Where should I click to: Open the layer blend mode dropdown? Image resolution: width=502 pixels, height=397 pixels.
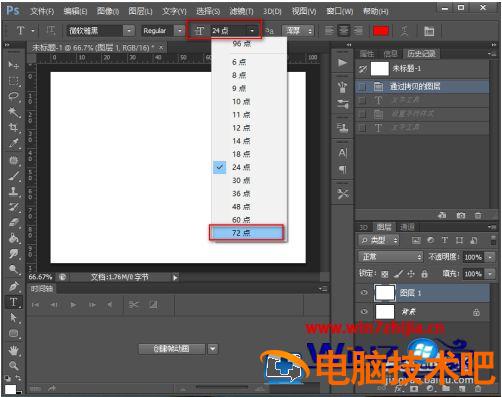point(391,257)
